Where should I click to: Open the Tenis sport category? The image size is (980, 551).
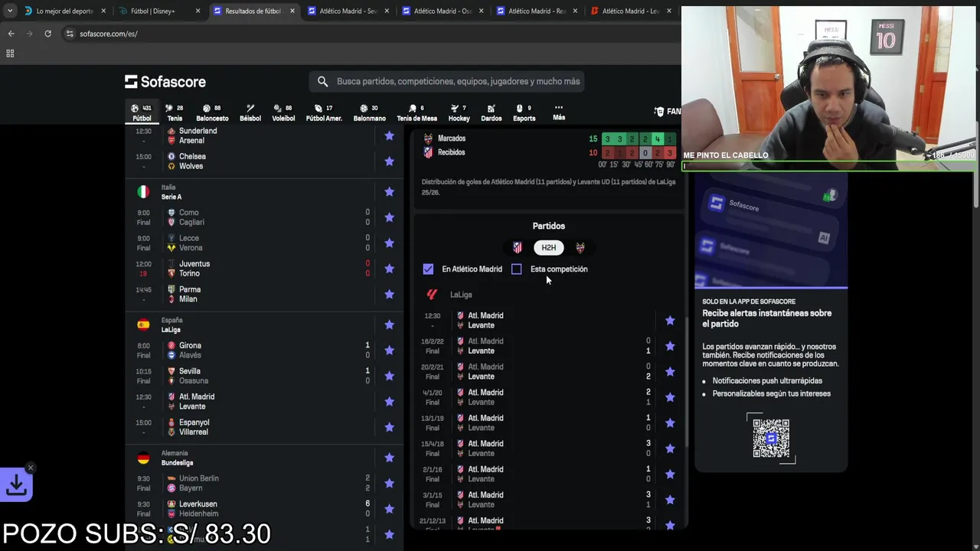[175, 112]
